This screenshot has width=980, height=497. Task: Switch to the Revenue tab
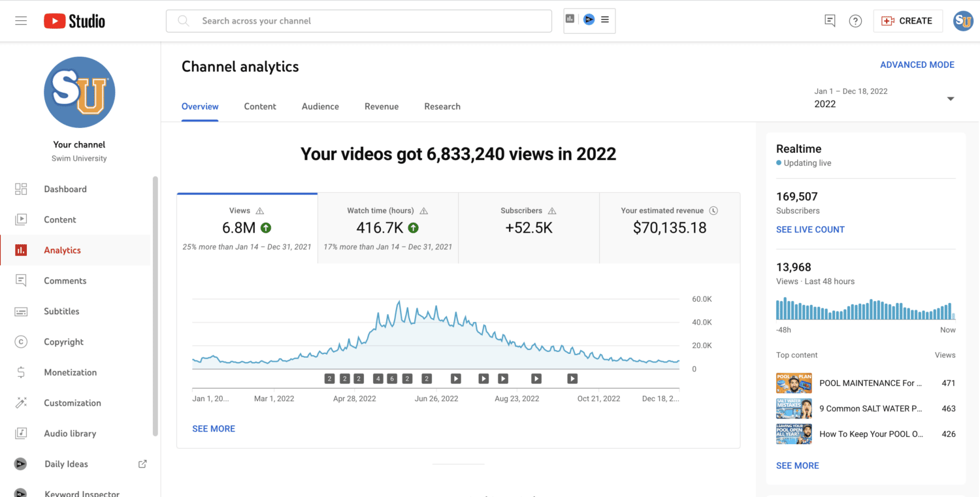point(382,106)
